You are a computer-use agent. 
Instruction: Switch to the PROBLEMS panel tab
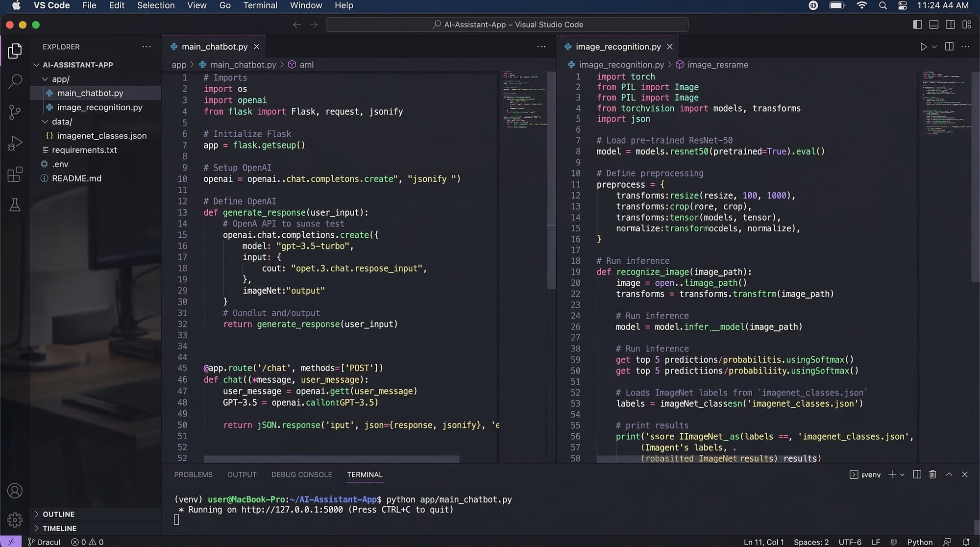click(193, 474)
